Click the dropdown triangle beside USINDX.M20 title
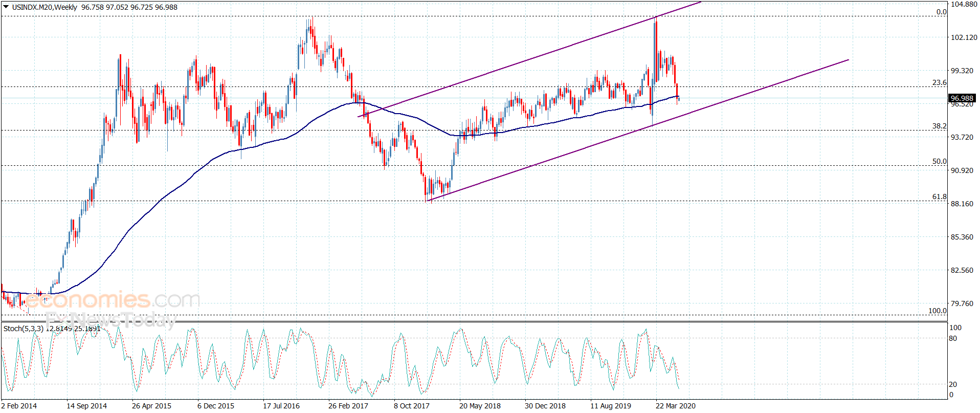Image resolution: width=980 pixels, height=413 pixels. [6, 7]
